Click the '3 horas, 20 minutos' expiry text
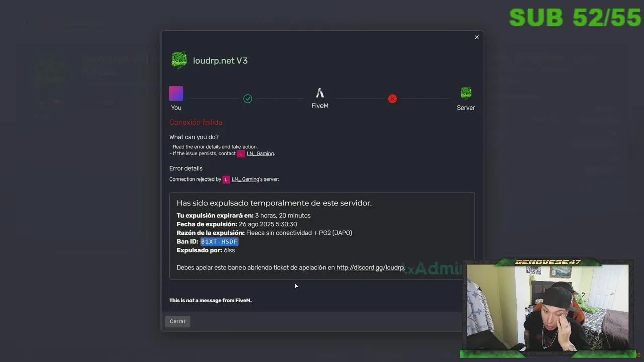The width and height of the screenshot is (644, 362). click(x=283, y=216)
